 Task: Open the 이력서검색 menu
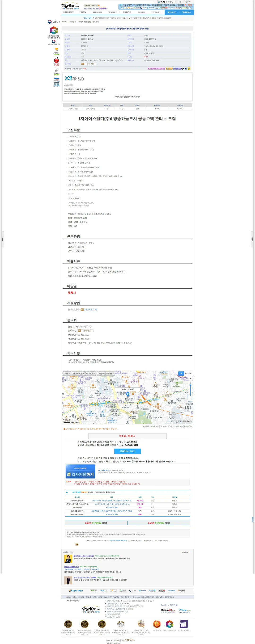pyautogui.click(x=97, y=12)
